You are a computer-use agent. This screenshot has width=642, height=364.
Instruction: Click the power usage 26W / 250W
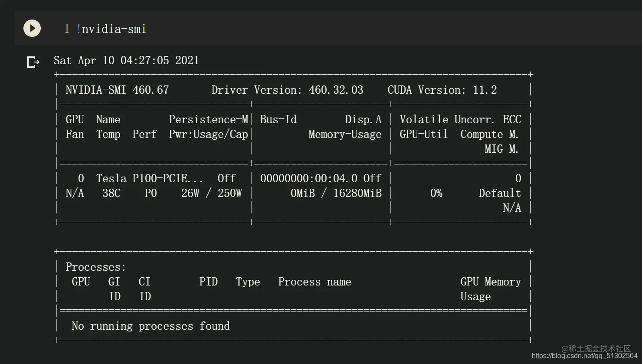pyautogui.click(x=212, y=193)
